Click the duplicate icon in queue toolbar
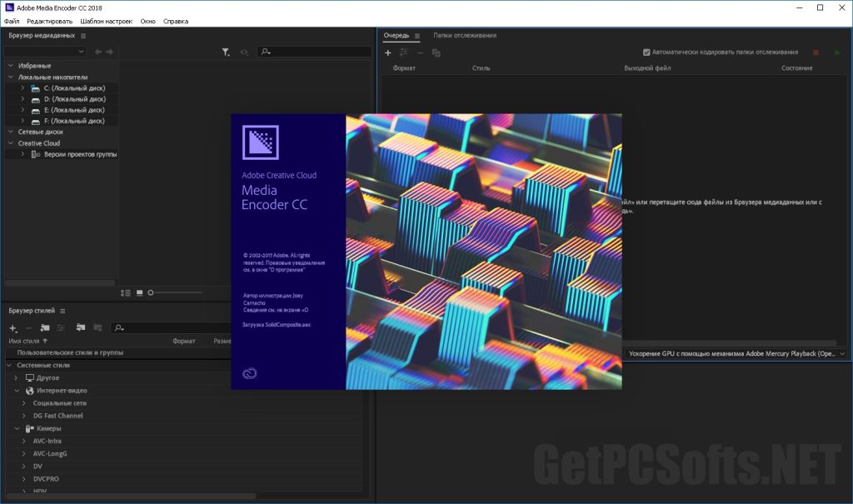853x504 pixels. point(436,52)
